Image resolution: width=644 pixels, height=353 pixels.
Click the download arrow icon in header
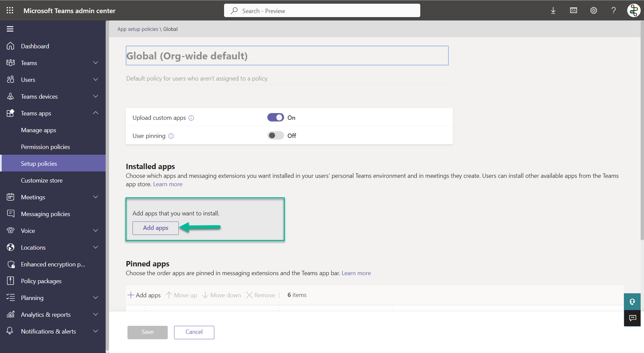pyautogui.click(x=553, y=11)
